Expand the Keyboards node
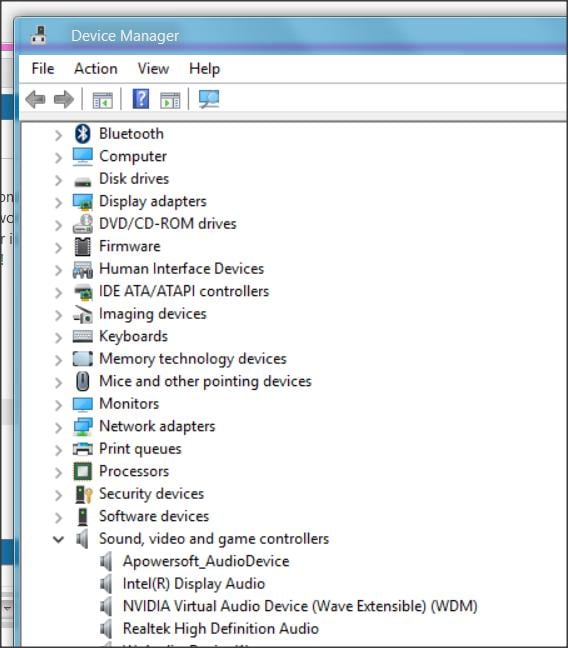The height and width of the screenshot is (648, 568). pos(59,338)
